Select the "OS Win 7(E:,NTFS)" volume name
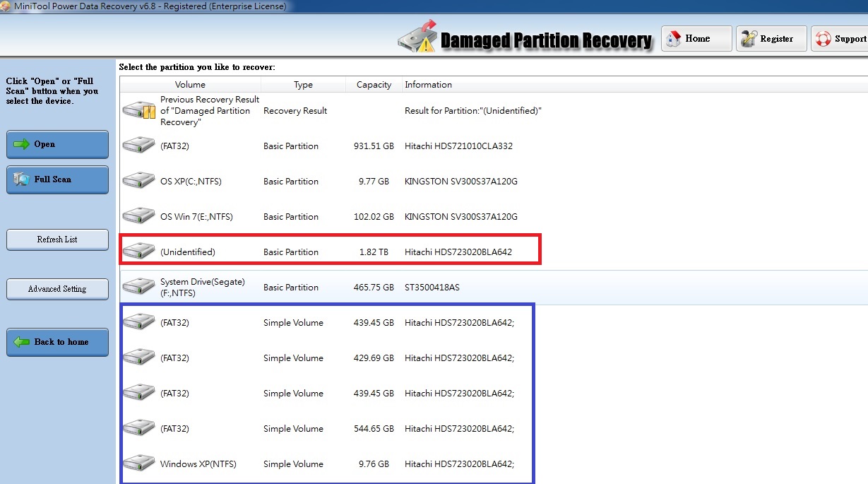The width and height of the screenshot is (868, 484). click(x=196, y=217)
